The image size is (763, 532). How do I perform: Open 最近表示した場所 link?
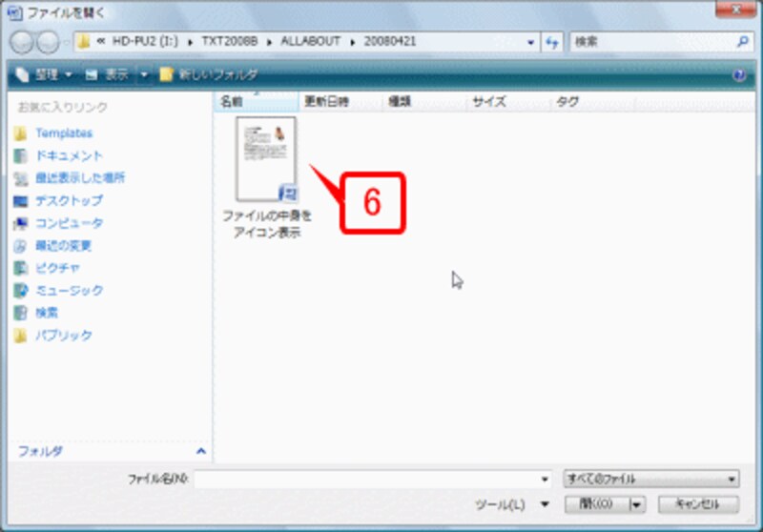click(x=80, y=178)
